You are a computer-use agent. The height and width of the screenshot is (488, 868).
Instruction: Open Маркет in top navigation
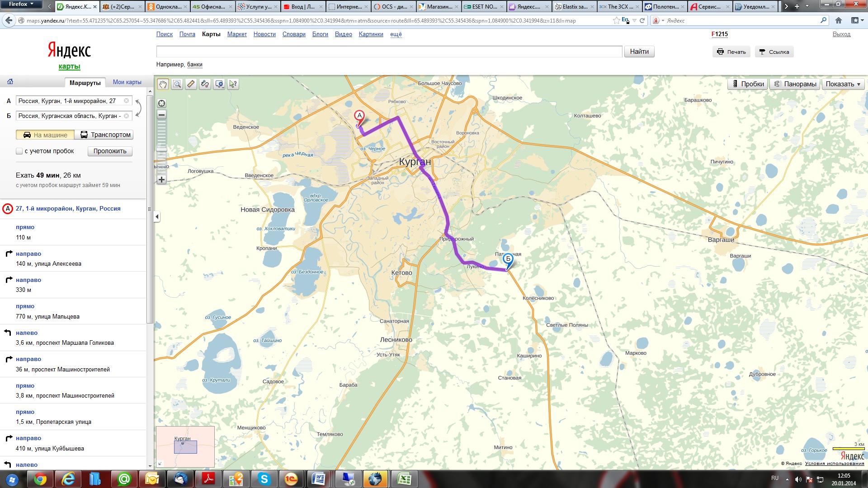tap(237, 34)
